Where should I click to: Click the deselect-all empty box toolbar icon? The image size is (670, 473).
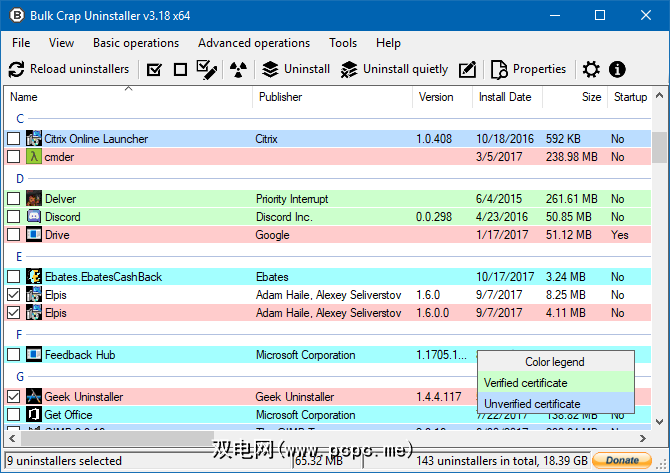click(180, 70)
